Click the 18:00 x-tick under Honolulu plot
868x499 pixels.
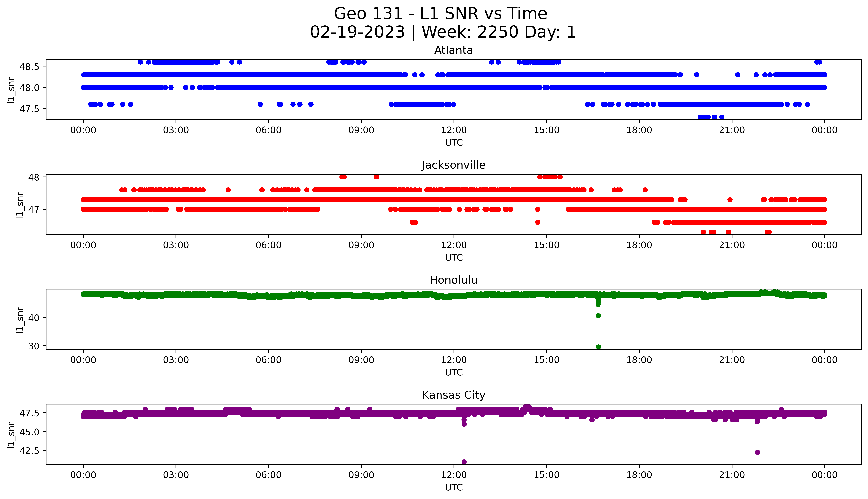click(639, 360)
